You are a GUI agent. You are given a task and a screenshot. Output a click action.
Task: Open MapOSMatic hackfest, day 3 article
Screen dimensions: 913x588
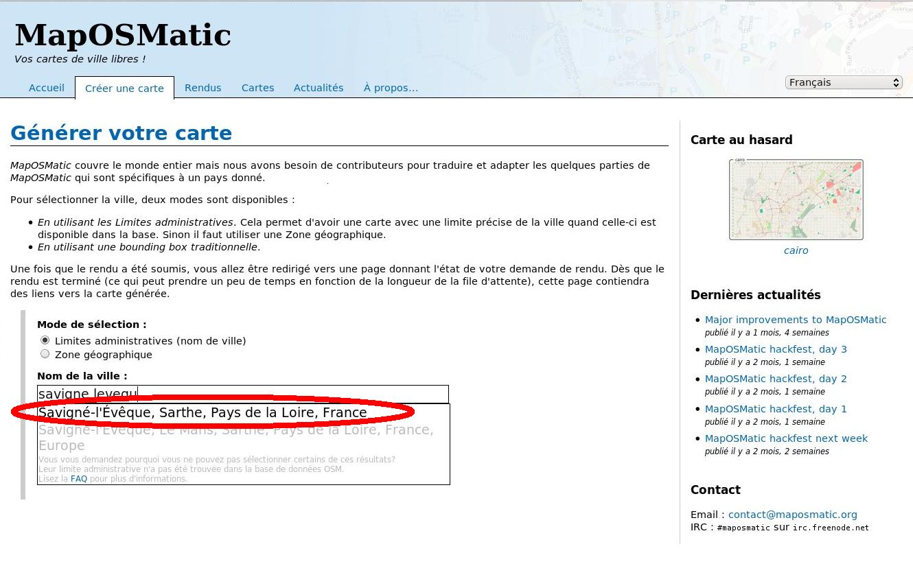tap(776, 349)
